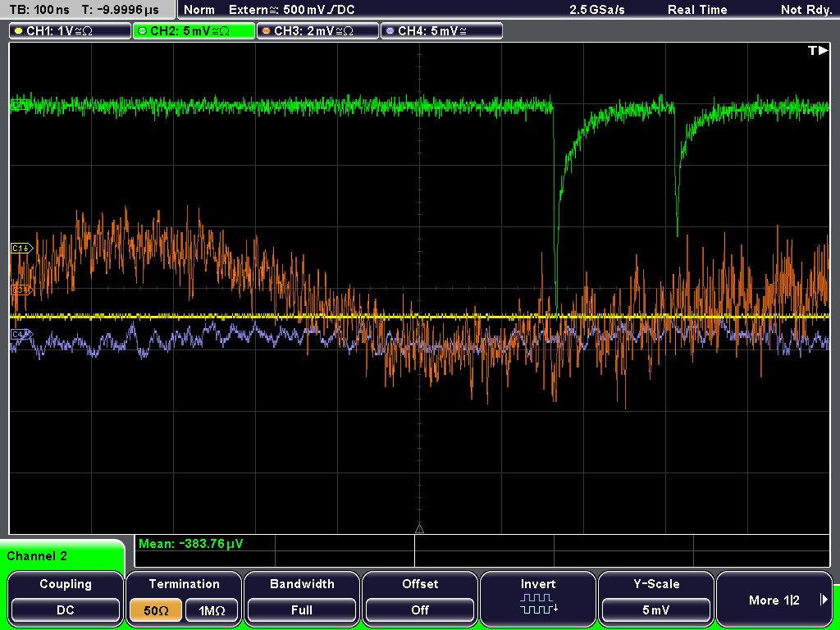Click the purple C4 ground level marker

click(21, 335)
